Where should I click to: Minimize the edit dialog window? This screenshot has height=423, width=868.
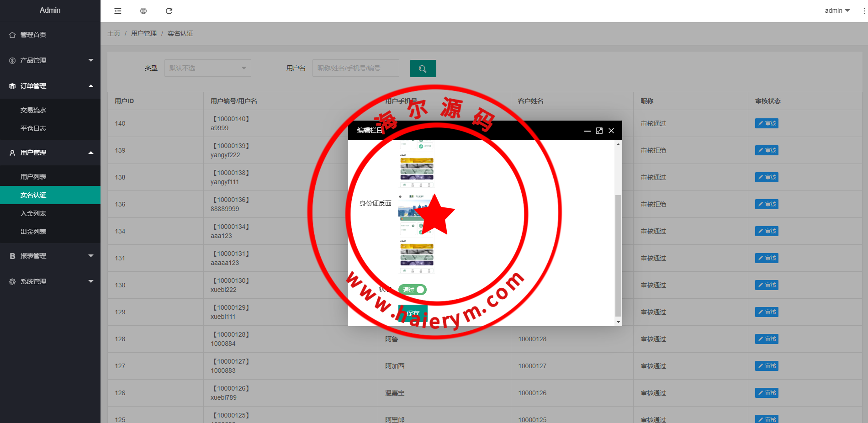pos(587,131)
